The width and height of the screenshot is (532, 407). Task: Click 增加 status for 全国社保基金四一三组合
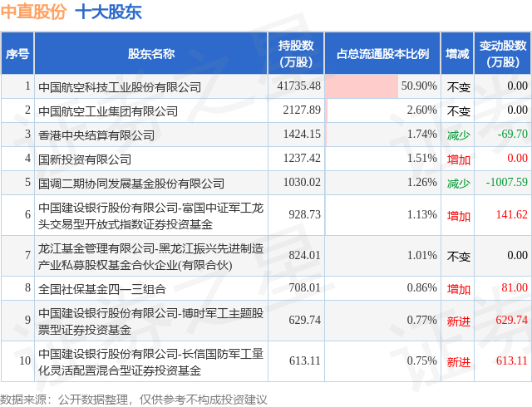tap(458, 289)
